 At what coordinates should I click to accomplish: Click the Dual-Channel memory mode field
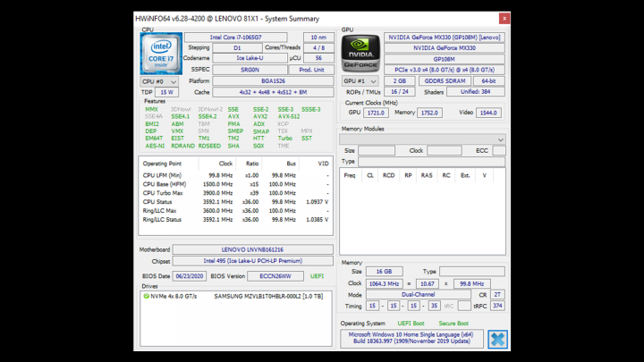coord(417,294)
